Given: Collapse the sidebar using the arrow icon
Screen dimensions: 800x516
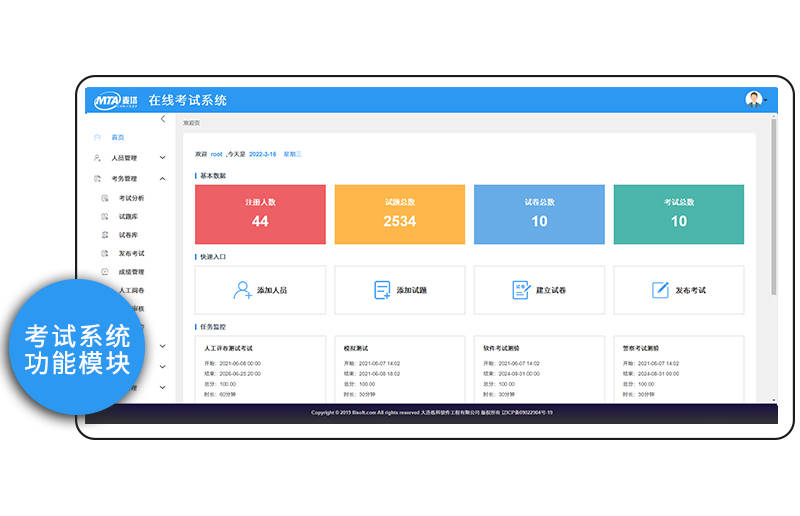Looking at the screenshot, I should [x=163, y=119].
